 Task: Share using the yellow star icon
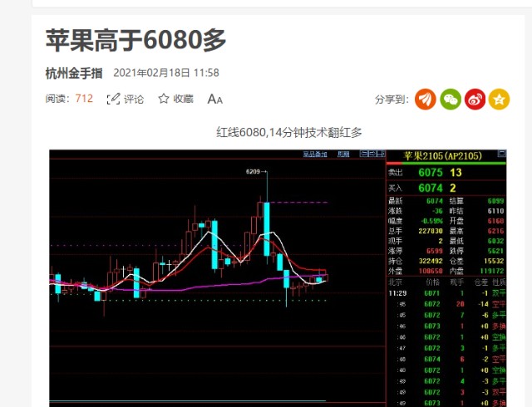click(499, 99)
